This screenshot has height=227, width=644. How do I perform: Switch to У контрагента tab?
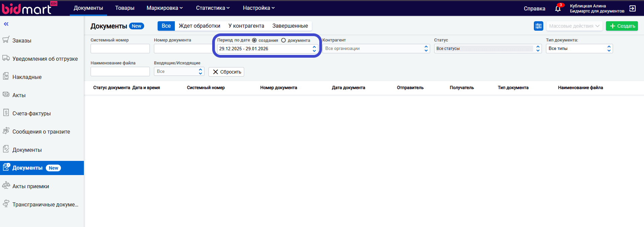246,26
